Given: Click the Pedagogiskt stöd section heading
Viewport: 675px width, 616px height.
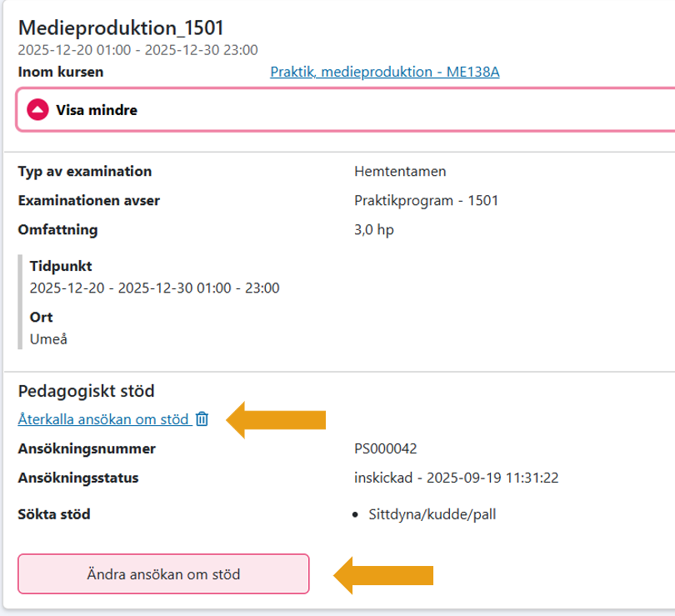Looking at the screenshot, I should (87, 390).
